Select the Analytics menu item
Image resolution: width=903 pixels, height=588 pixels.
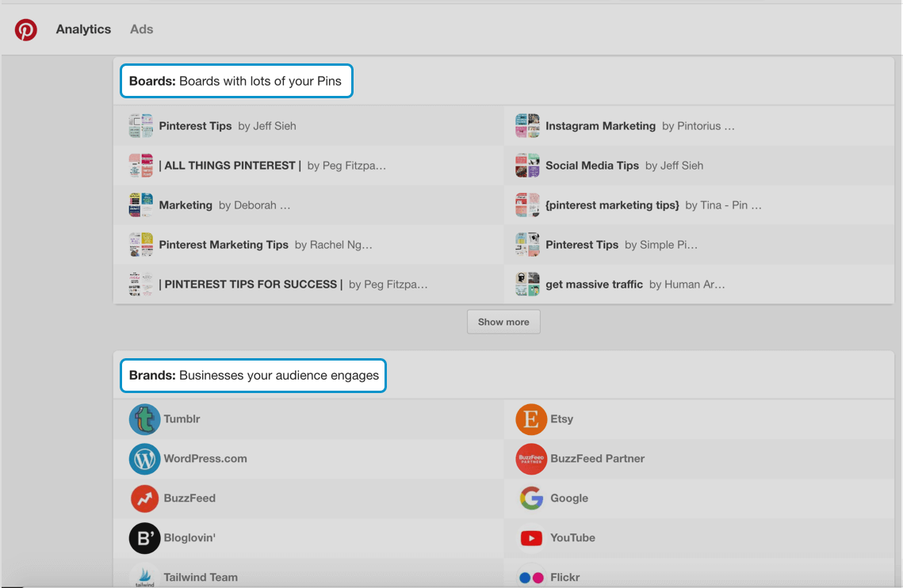[82, 29]
